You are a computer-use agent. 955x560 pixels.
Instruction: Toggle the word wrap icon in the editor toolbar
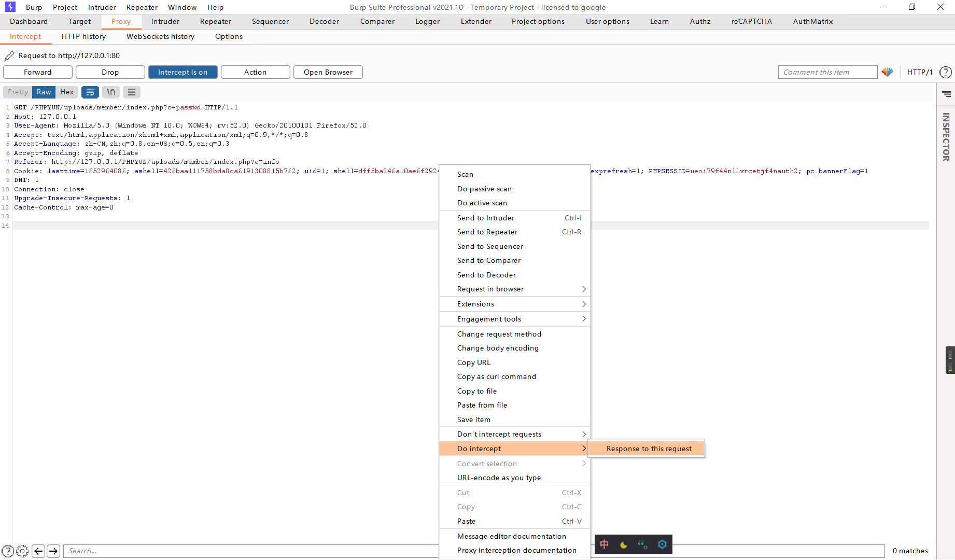pos(90,92)
